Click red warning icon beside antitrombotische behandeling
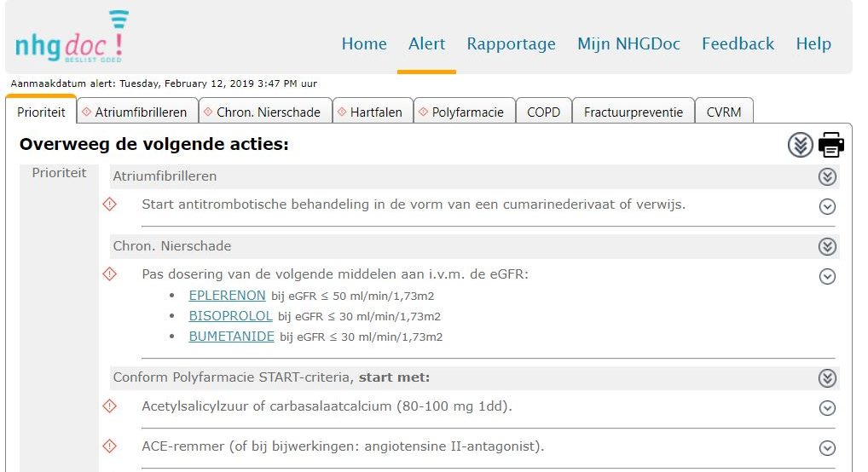Screen dimensions: 868x472 tap(109, 204)
